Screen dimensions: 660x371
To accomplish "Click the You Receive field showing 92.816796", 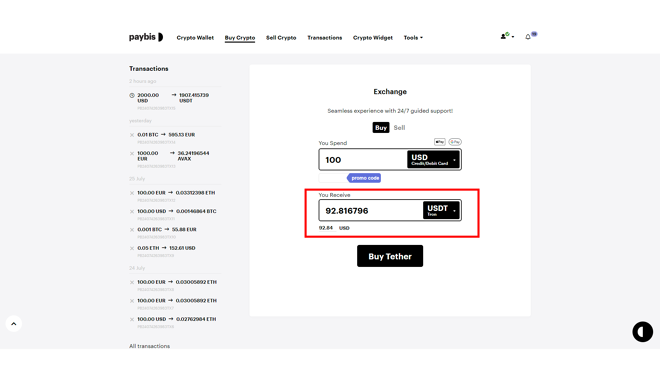I will tap(371, 211).
